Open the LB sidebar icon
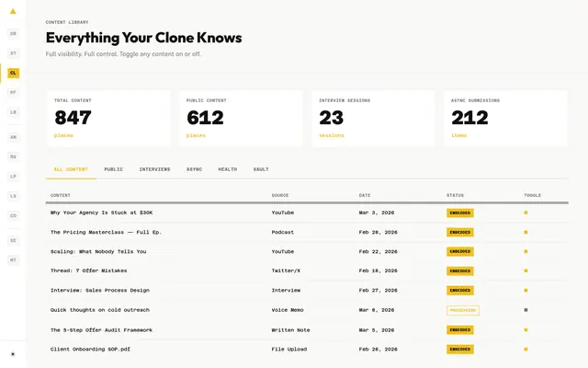The width and height of the screenshot is (588, 368). click(13, 112)
